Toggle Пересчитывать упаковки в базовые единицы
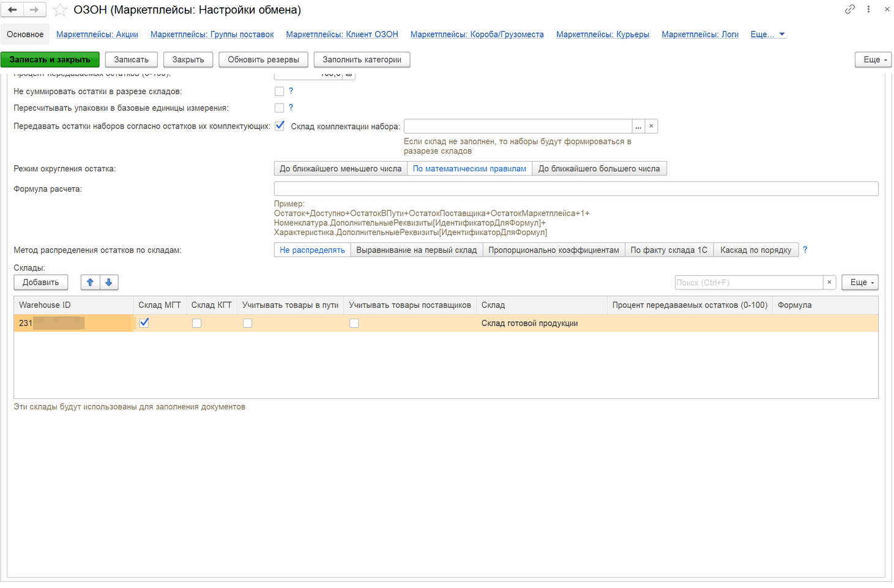 coord(279,108)
